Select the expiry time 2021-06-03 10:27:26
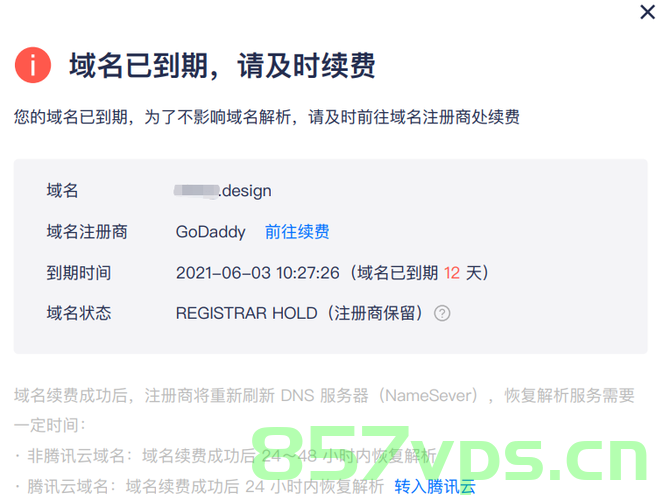 [x=257, y=273]
